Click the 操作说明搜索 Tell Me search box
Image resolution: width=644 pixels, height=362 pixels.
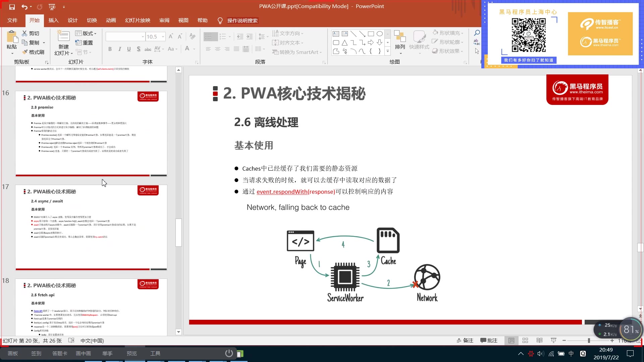pyautogui.click(x=242, y=21)
